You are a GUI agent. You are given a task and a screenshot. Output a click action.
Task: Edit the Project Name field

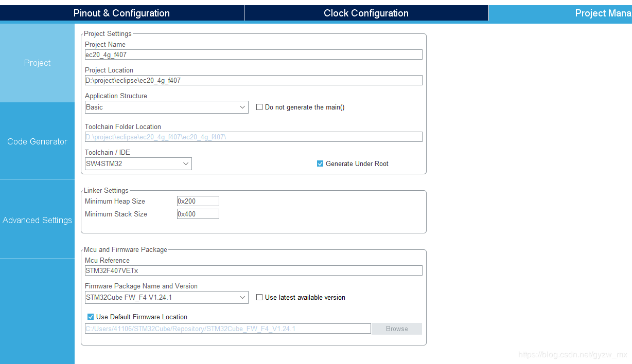pos(253,54)
